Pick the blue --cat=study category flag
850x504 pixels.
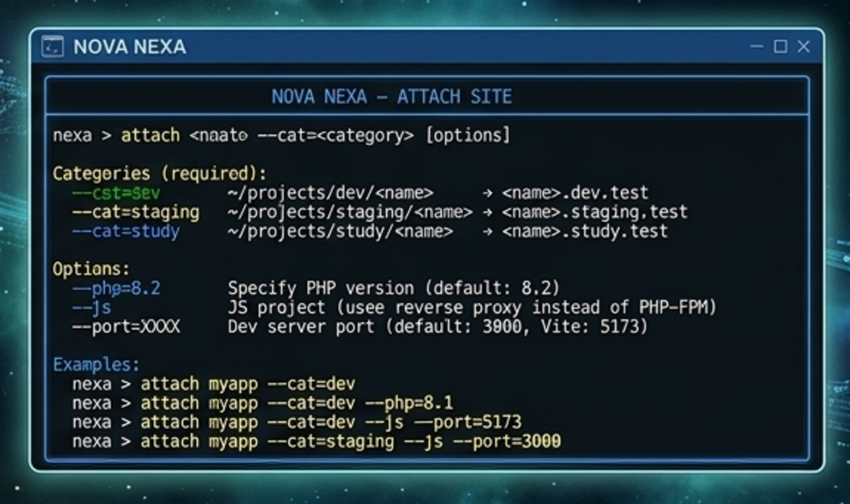[x=126, y=231]
